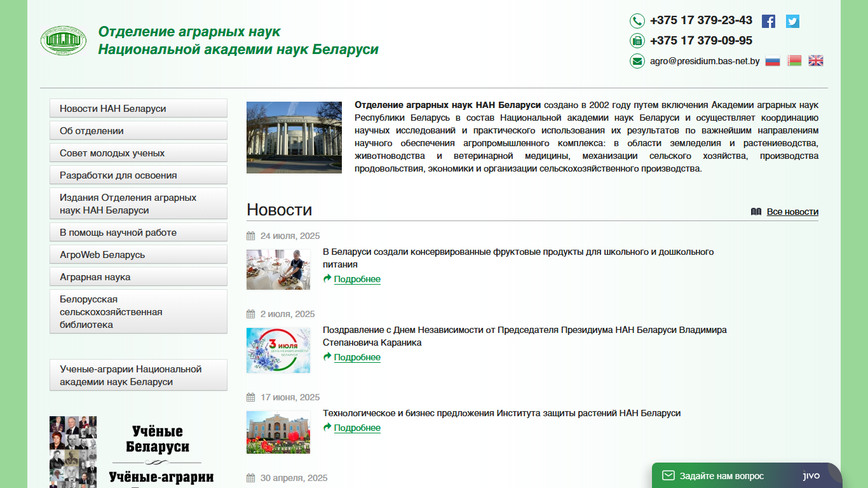Open Подробнее for fruit products news

coord(357,279)
